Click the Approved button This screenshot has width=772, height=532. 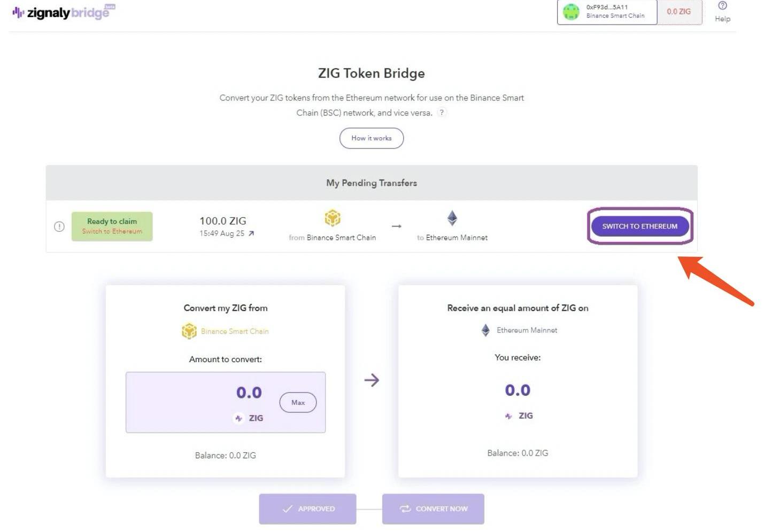point(308,508)
